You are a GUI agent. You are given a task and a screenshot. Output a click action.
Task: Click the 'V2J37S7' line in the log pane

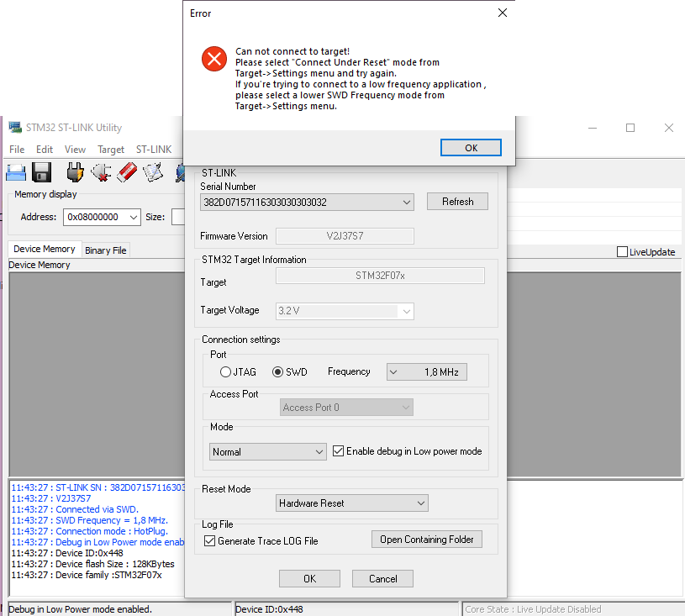click(50, 498)
